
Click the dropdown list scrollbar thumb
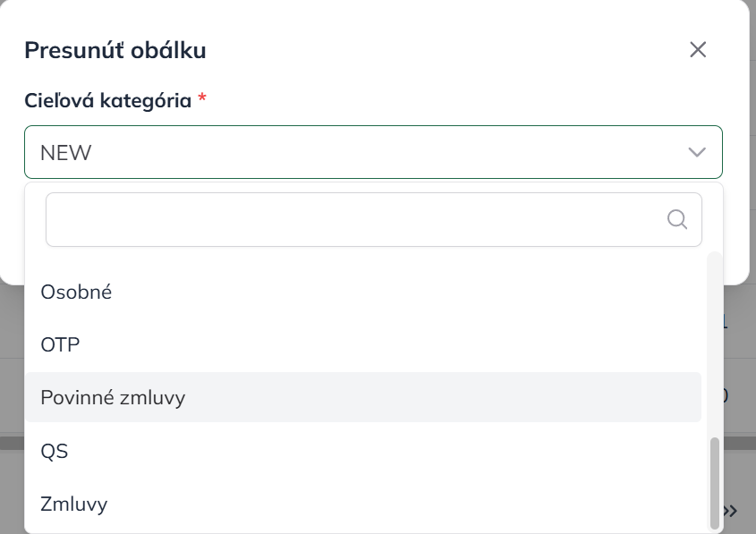coord(714,481)
